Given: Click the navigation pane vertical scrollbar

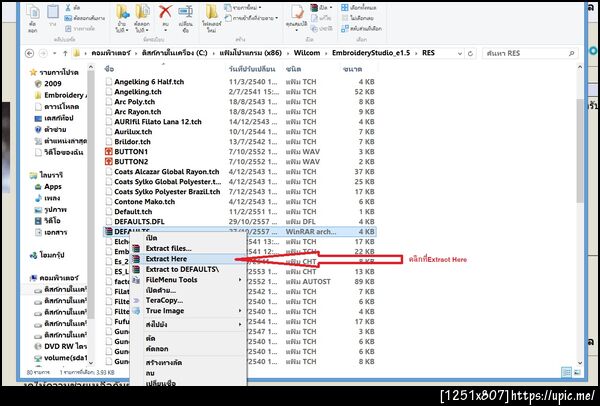Looking at the screenshot, I should (x=91, y=195).
